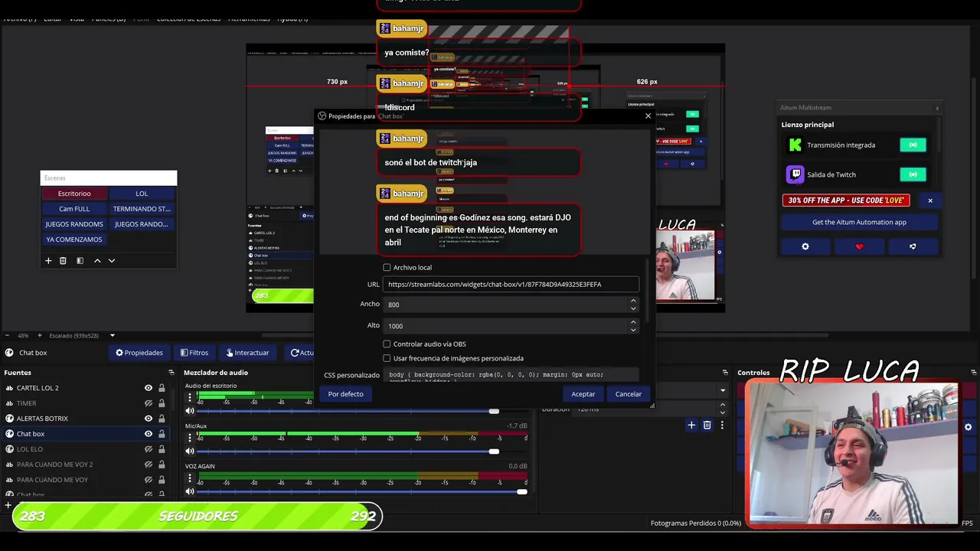Click the URL field in Chat box properties
Viewport: 980px width, 551px height.
[511, 284]
